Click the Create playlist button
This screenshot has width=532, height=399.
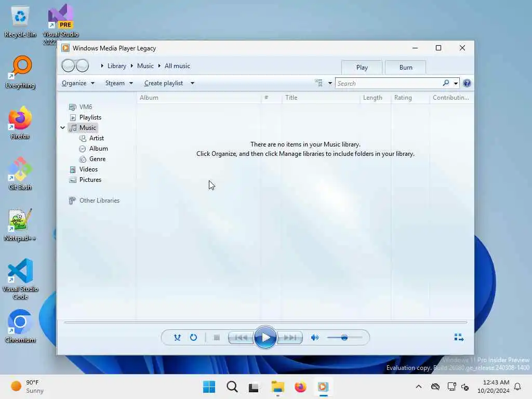[x=164, y=83]
